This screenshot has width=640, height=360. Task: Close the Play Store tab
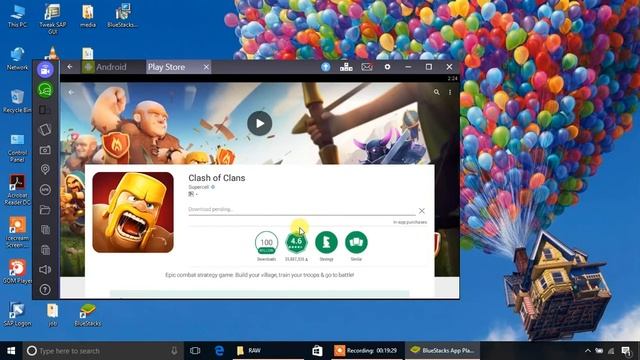tap(206, 67)
